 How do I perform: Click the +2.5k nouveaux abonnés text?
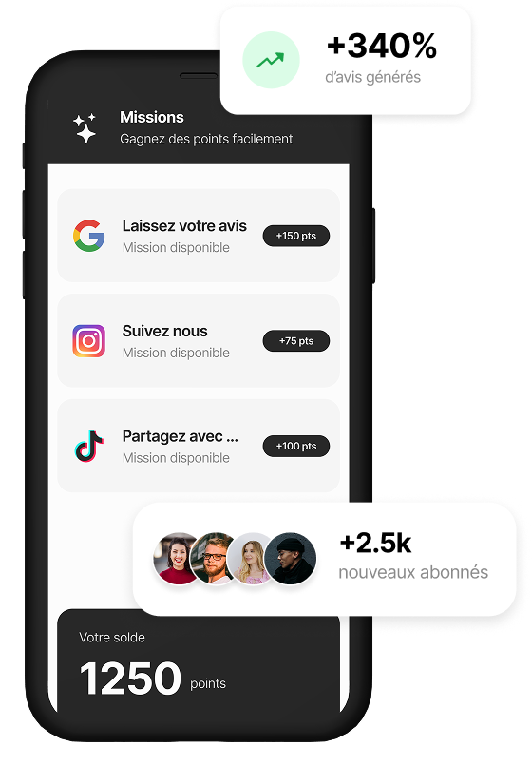click(x=413, y=557)
